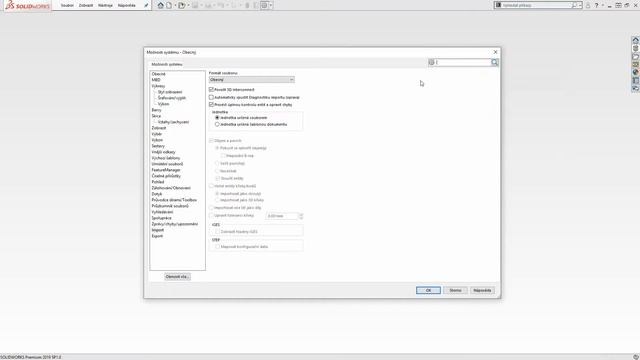Select Jednotka určená souborem radio button
Image resolution: width=640 pixels, height=360 pixels.
(217, 118)
